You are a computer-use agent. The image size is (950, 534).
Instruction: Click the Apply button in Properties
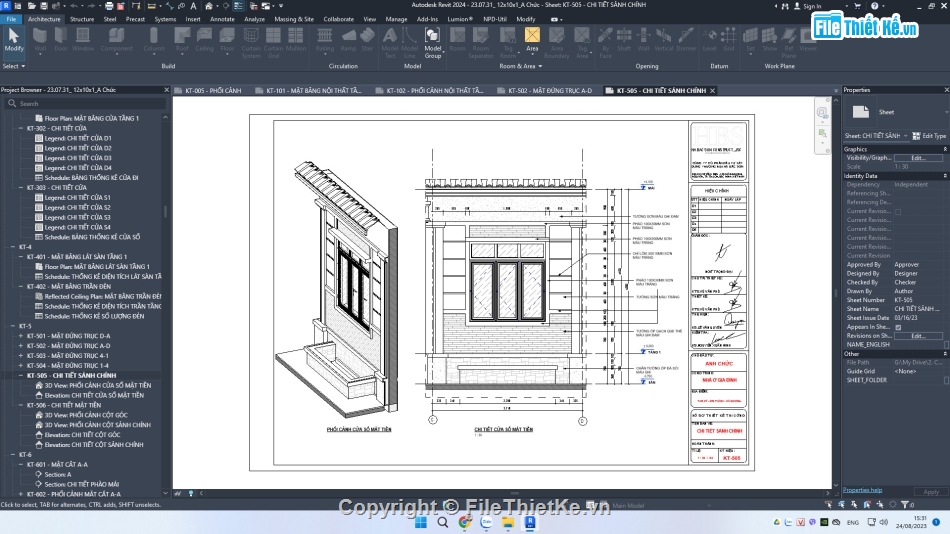tap(931, 492)
